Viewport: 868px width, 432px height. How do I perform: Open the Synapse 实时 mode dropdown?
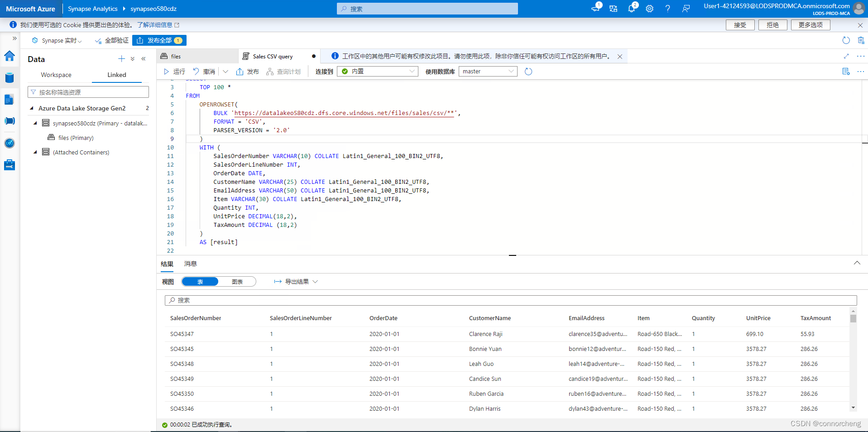point(57,40)
